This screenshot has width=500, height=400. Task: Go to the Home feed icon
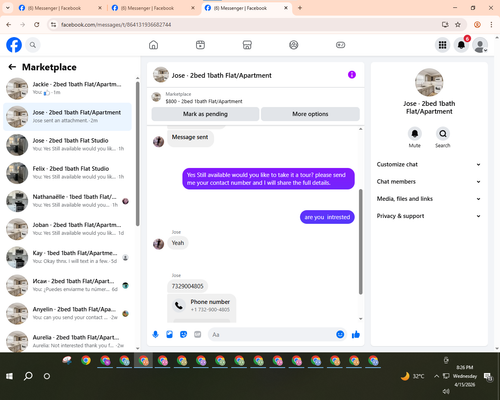(153, 45)
